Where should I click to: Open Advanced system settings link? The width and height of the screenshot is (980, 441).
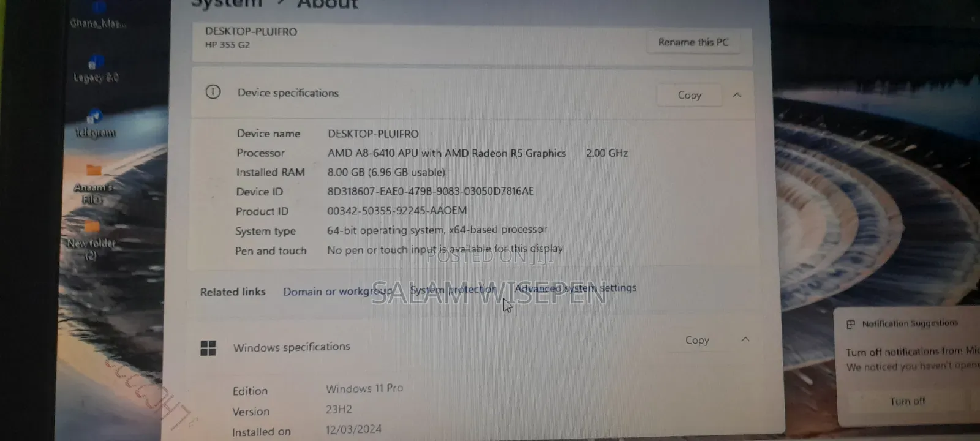(575, 288)
